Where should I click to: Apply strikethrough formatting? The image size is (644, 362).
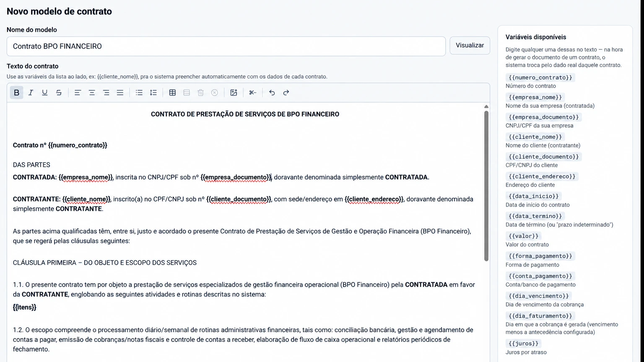[59, 93]
